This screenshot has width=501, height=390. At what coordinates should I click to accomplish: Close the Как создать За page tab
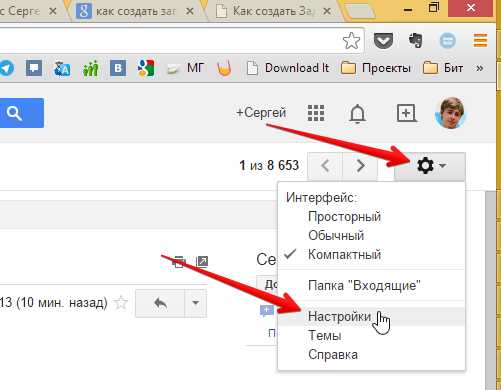pos(327,11)
